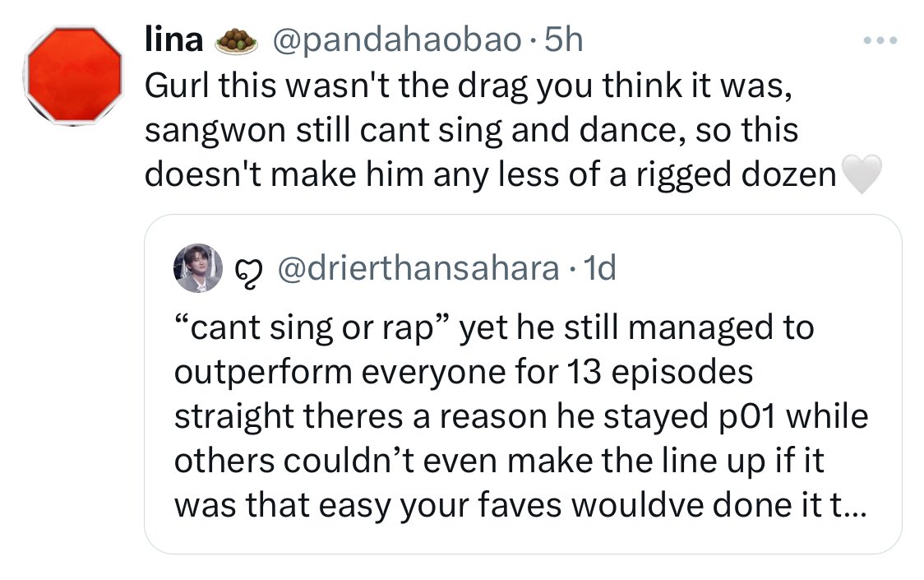The height and width of the screenshot is (580, 924).
Task: Open tweet via the 5h timestamp
Action: coord(564,40)
